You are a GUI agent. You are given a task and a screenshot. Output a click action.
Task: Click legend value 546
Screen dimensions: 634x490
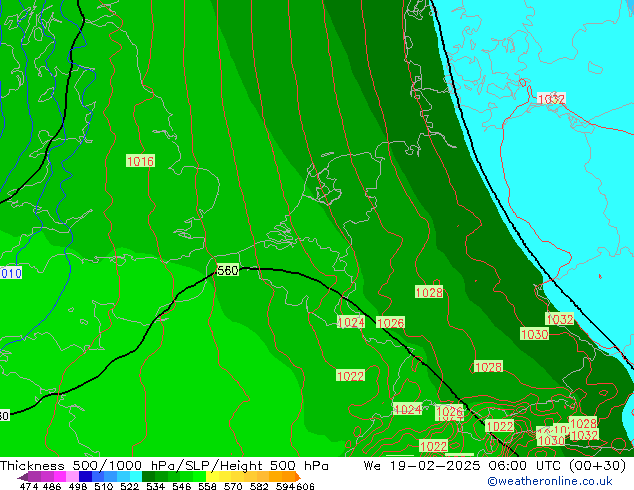(181, 486)
